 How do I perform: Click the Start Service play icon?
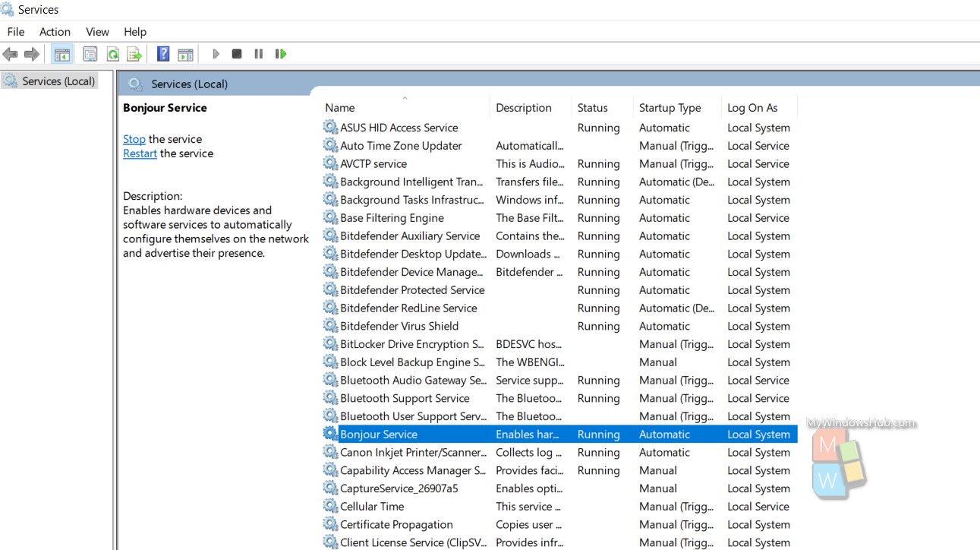pyautogui.click(x=216, y=54)
